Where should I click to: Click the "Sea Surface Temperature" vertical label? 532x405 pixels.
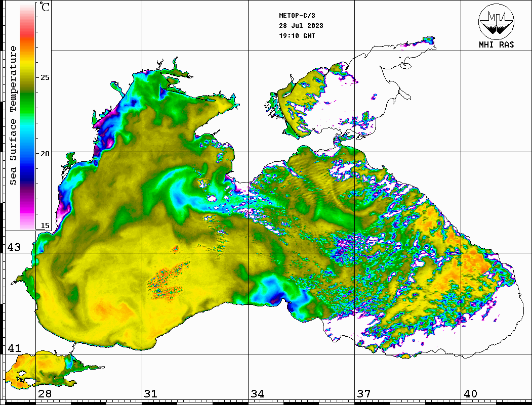pyautogui.click(x=13, y=116)
